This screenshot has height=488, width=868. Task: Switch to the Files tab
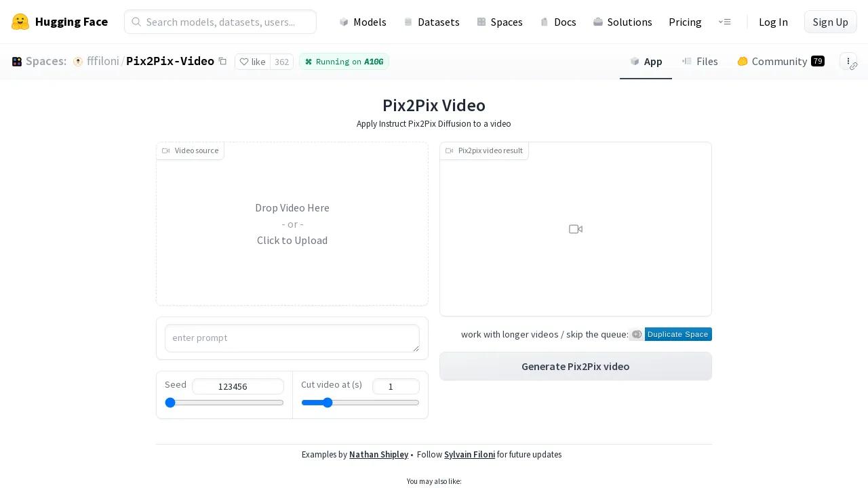[x=700, y=61]
